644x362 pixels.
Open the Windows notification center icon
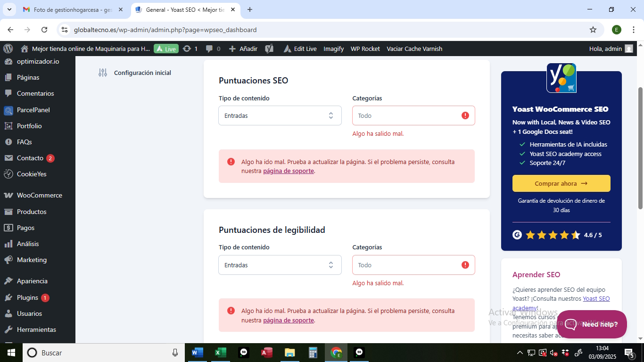coord(629,353)
